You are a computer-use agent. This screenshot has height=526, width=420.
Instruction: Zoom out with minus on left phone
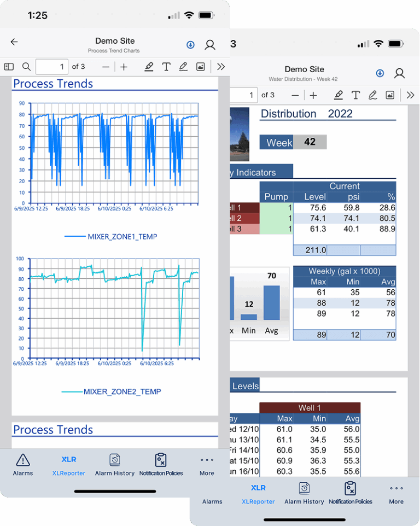[x=106, y=67]
